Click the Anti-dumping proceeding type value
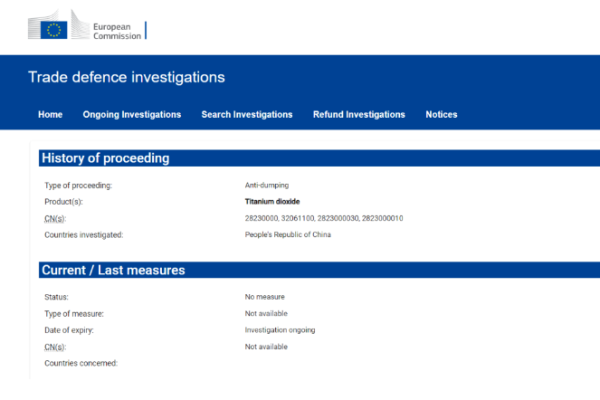The width and height of the screenshot is (600, 400). pyautogui.click(x=267, y=185)
